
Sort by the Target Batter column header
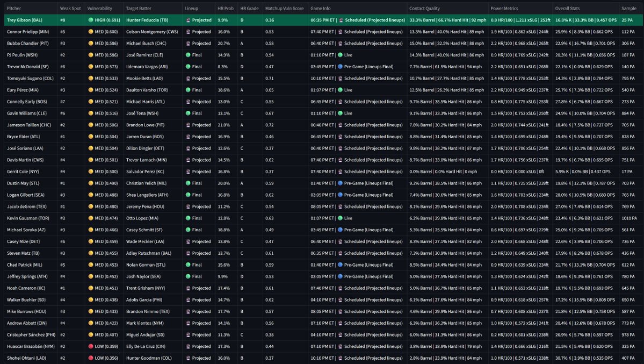pos(139,8)
